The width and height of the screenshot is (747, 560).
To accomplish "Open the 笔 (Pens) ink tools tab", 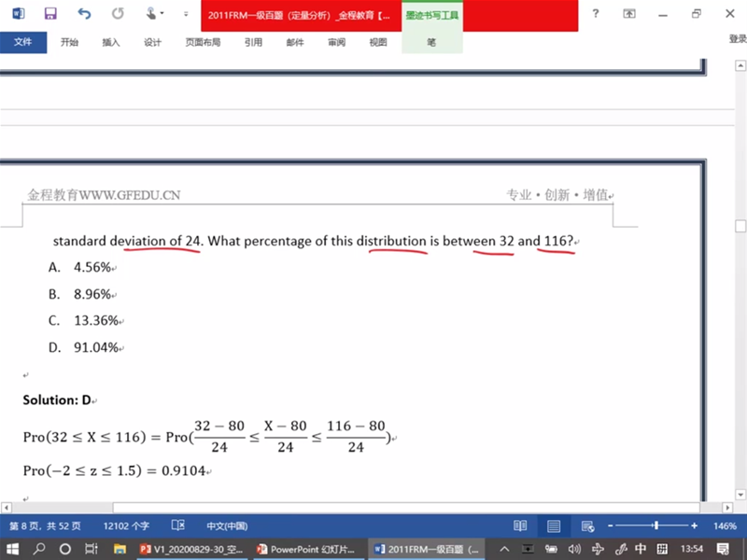I will [431, 42].
